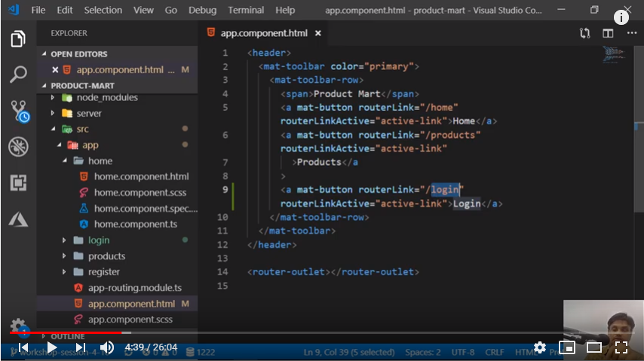Open app-routing.module.ts file

[x=134, y=288]
